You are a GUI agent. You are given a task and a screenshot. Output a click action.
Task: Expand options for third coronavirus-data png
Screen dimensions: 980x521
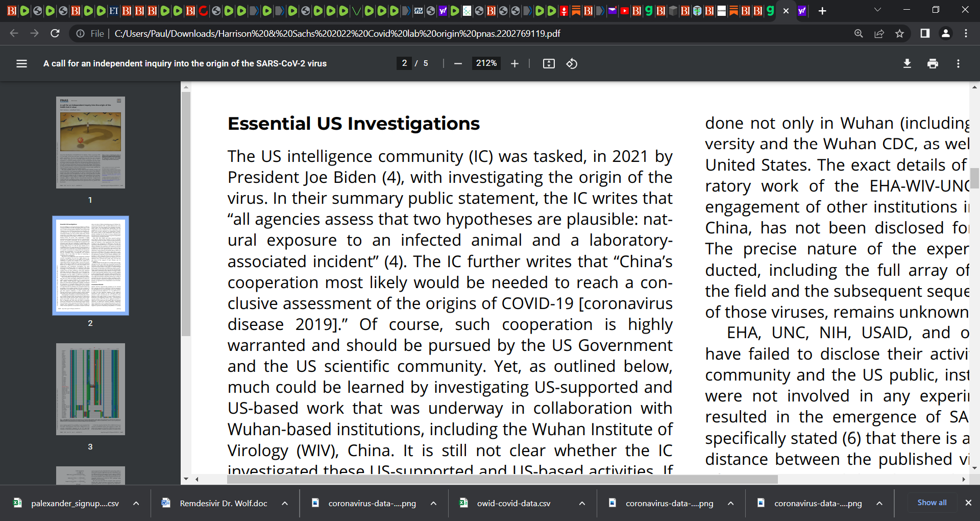tap(879, 503)
